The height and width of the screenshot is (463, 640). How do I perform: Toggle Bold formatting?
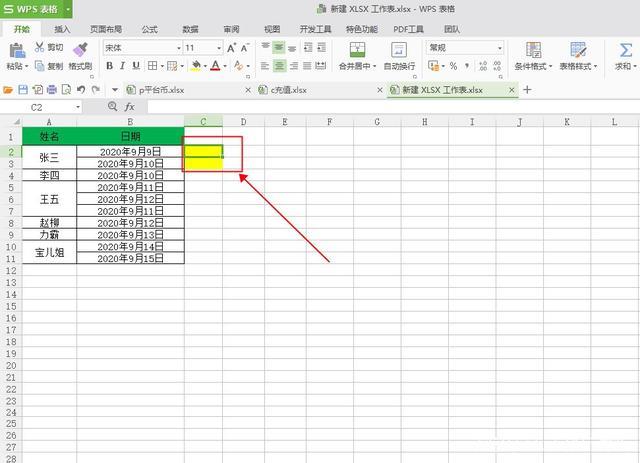point(109,66)
